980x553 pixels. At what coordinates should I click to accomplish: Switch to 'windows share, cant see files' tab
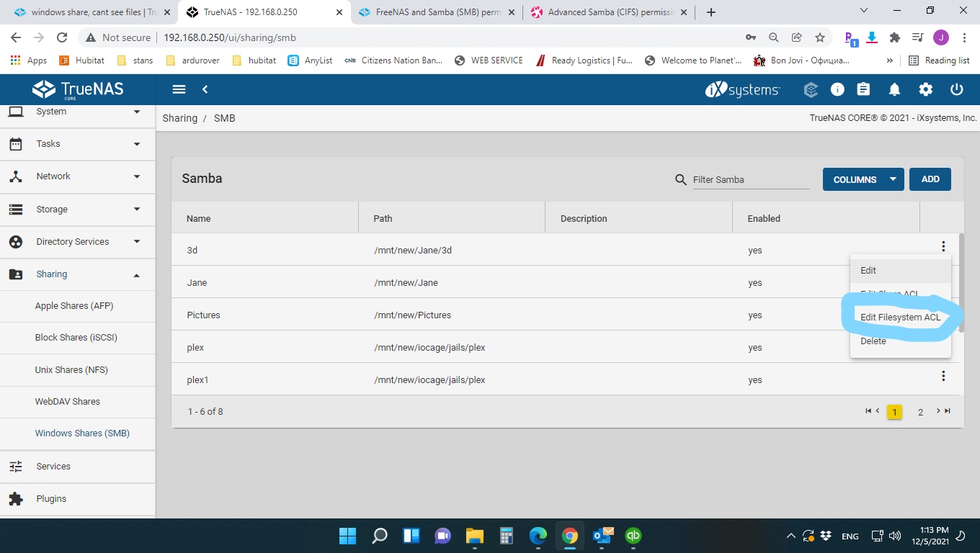click(91, 12)
